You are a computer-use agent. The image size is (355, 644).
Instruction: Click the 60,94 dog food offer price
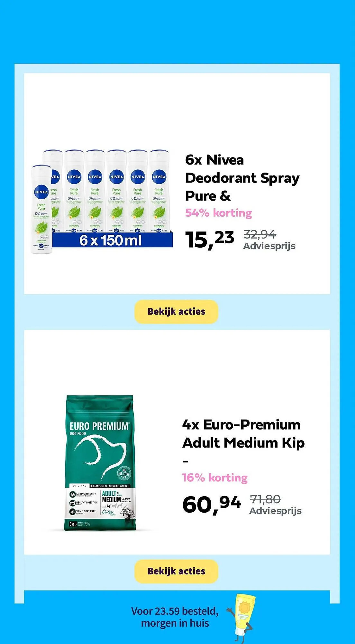[x=211, y=504]
